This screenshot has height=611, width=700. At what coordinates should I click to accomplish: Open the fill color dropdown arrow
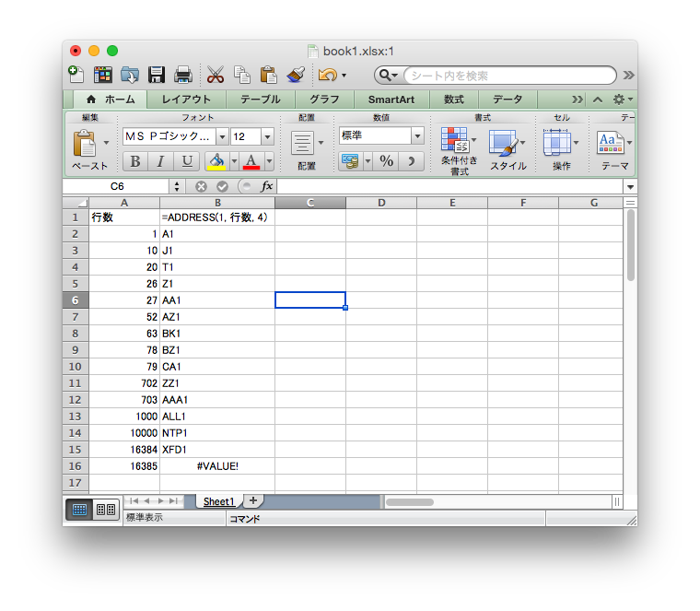pyautogui.click(x=234, y=161)
